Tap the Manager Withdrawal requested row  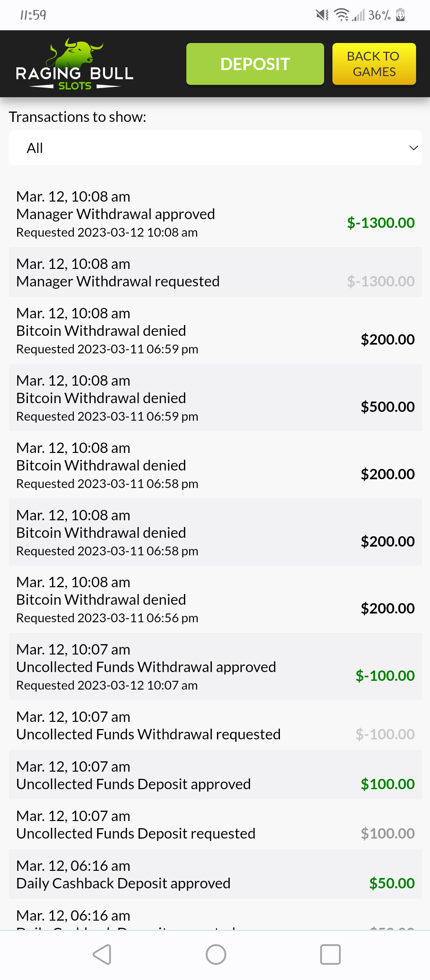coord(215,272)
